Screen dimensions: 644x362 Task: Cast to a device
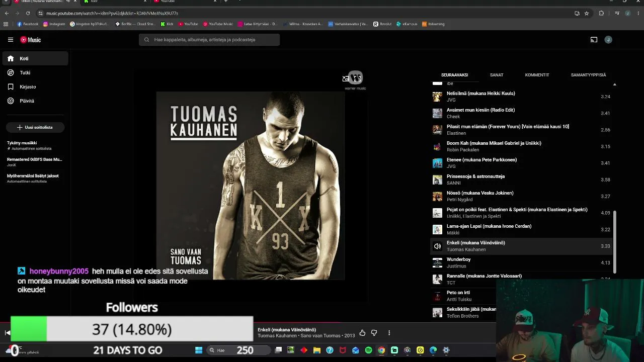point(594,40)
